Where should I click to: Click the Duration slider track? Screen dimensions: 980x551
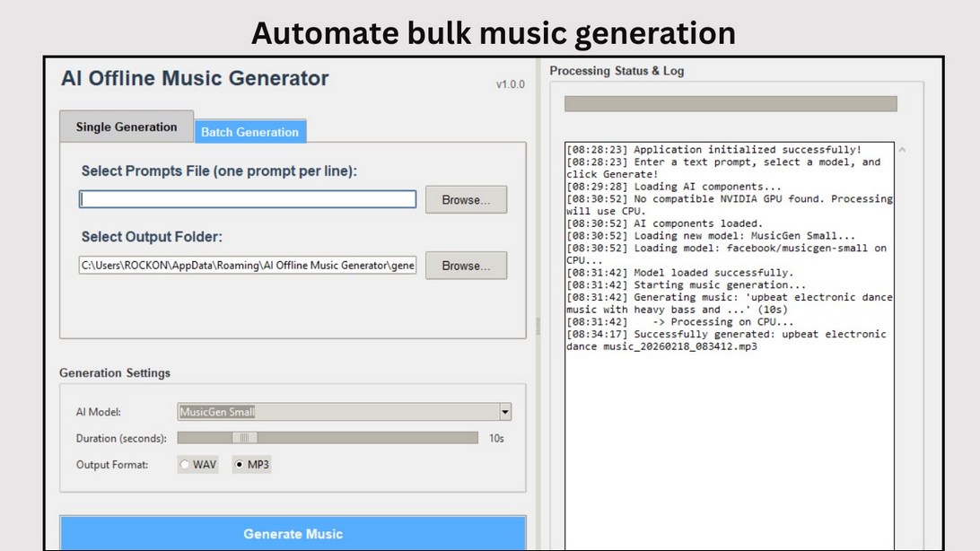point(328,437)
